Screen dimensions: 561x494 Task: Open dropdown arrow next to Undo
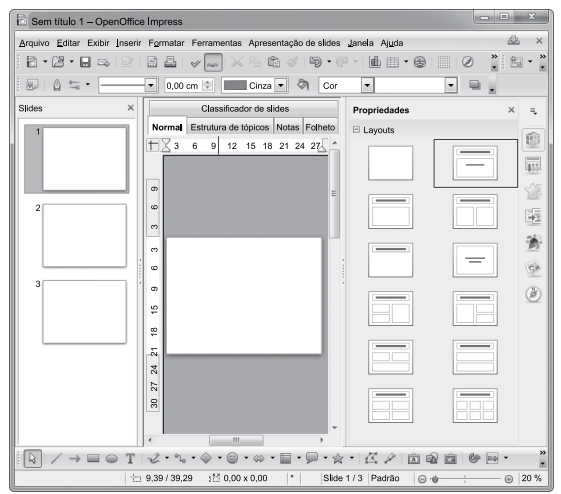(328, 62)
